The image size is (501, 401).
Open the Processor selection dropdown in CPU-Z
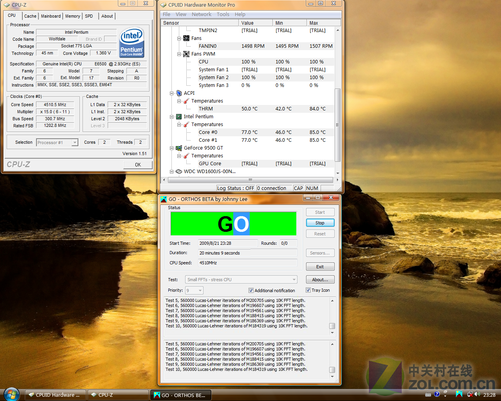[x=74, y=142]
